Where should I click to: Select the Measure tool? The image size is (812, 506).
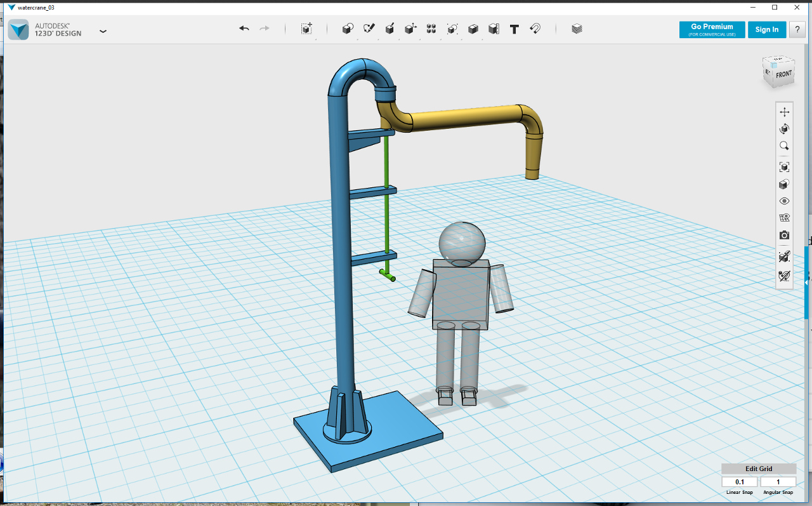point(494,29)
